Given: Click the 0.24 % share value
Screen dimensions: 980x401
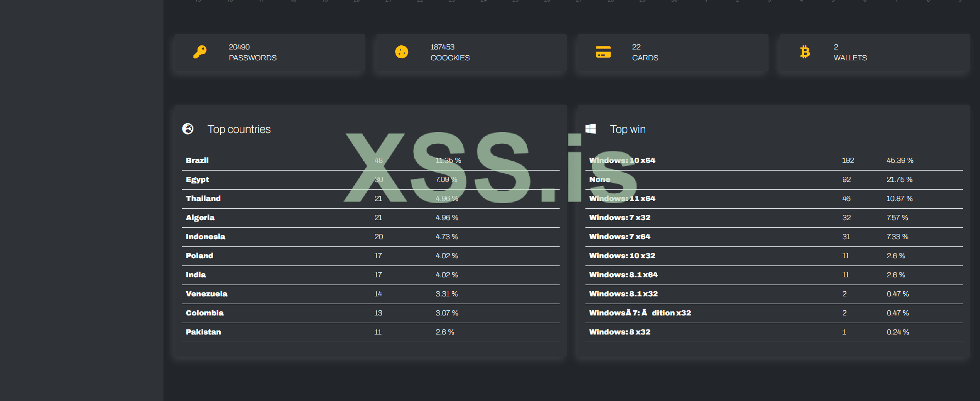Looking at the screenshot, I should click(898, 332).
